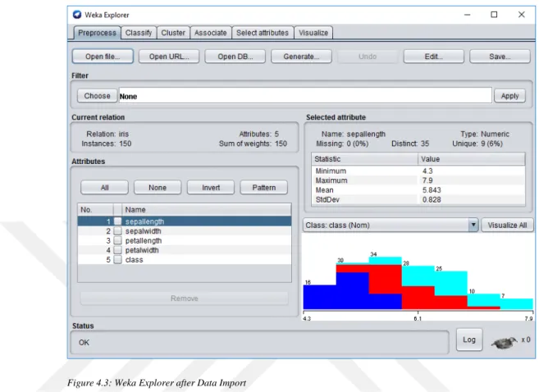Tick the petallength attribute checkbox

[117, 240]
